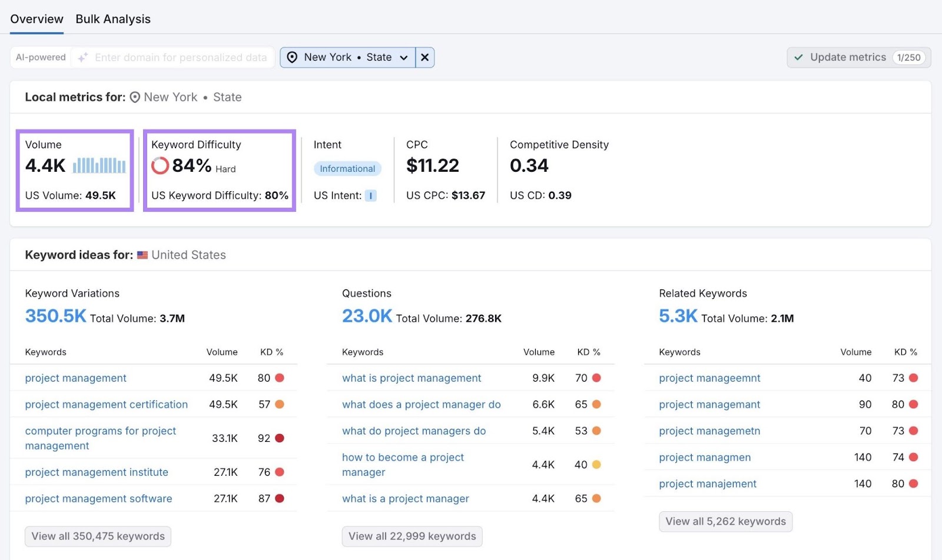
Task: Click the AI sparkle icon in the domain field
Action: pos(82,57)
